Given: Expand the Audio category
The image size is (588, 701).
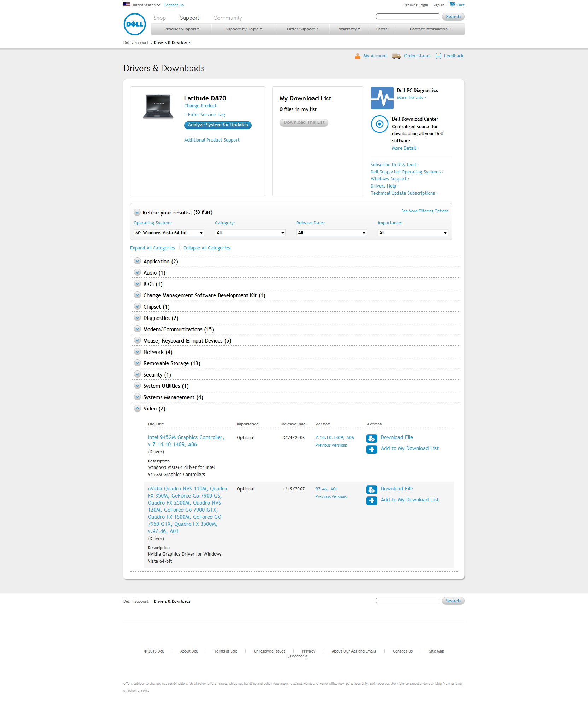Looking at the screenshot, I should 138,272.
